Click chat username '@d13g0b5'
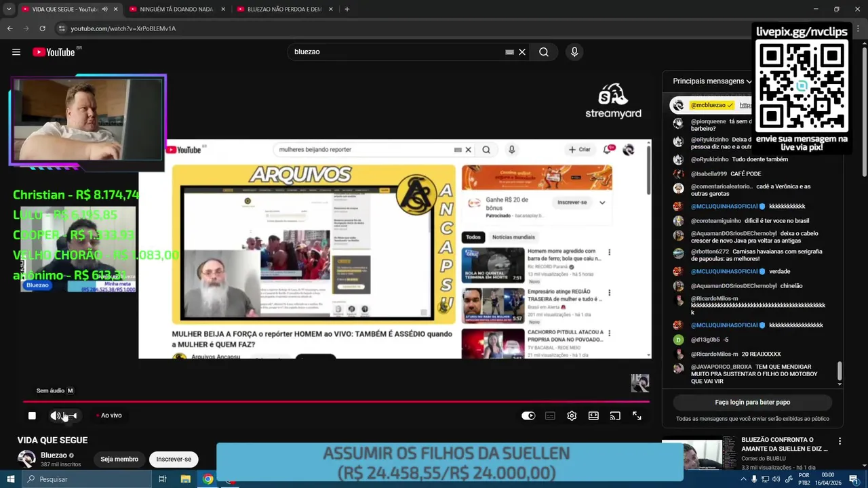Viewport: 868px width, 488px height. (x=705, y=340)
